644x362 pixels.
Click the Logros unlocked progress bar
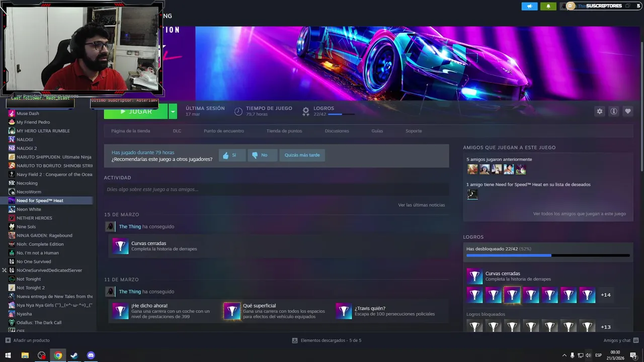[x=548, y=255]
